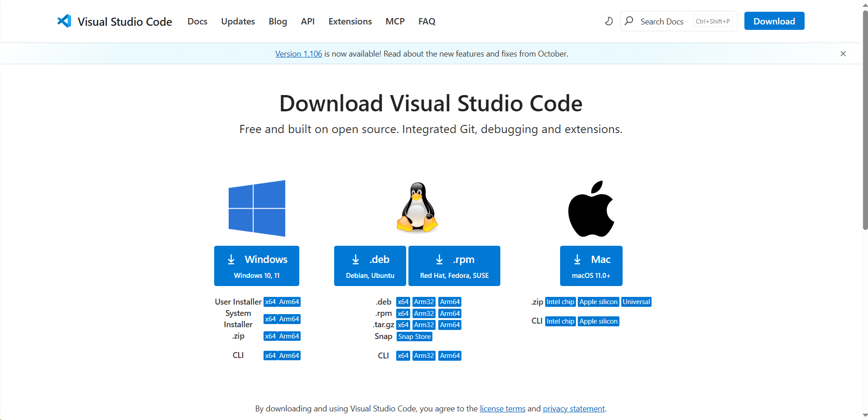This screenshot has height=420, width=868.
Task: Click the Apple logo image
Action: click(x=591, y=208)
